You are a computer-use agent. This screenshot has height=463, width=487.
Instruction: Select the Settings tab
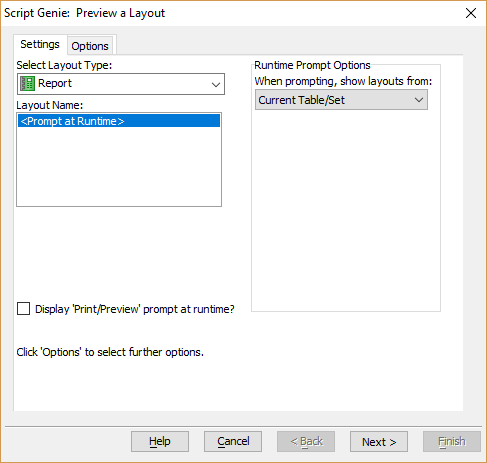coord(40,44)
